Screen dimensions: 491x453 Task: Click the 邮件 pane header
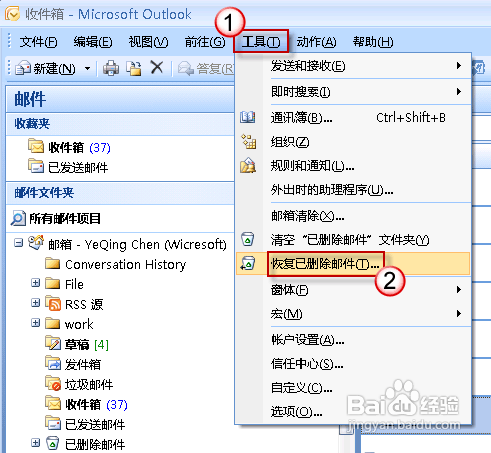[x=120, y=99]
